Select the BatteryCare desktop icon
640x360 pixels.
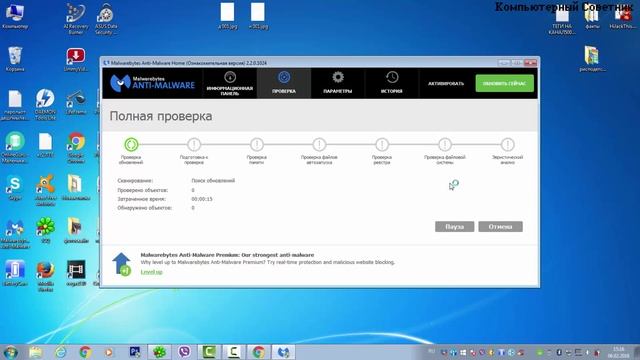pos(15,273)
